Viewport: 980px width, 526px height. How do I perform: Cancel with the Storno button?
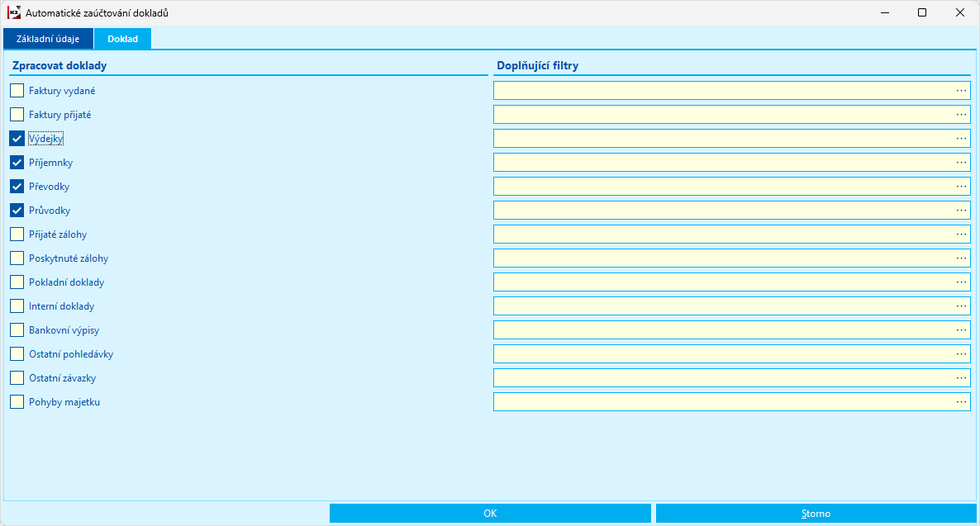[816, 513]
